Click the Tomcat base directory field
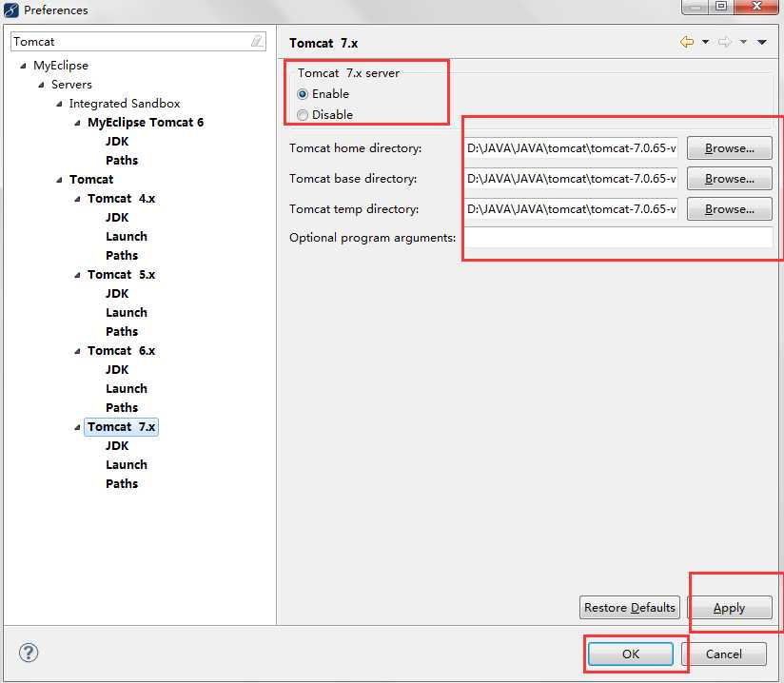The width and height of the screenshot is (784, 683). tap(571, 179)
